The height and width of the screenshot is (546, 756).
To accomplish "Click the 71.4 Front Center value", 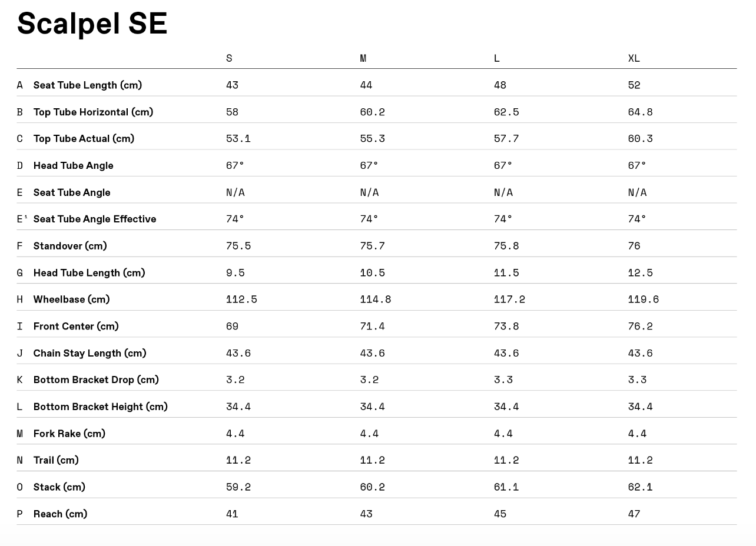I will point(373,327).
